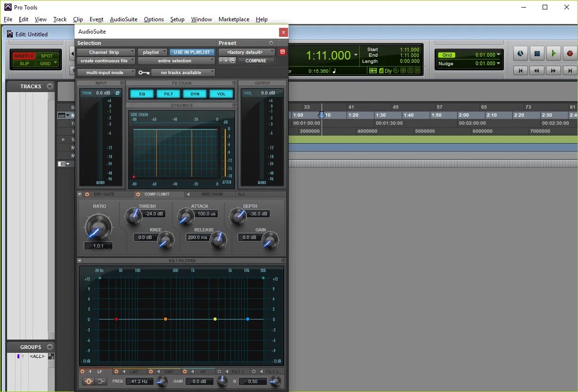578x392 pixels.
Task: Open the playlist dropdown
Action: coord(153,52)
